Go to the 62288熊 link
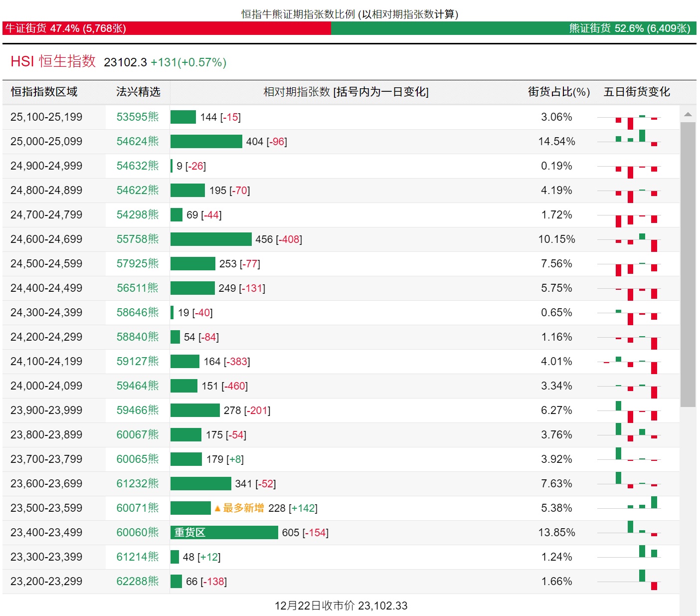Screen dimensions: 700x616 (x=138, y=582)
